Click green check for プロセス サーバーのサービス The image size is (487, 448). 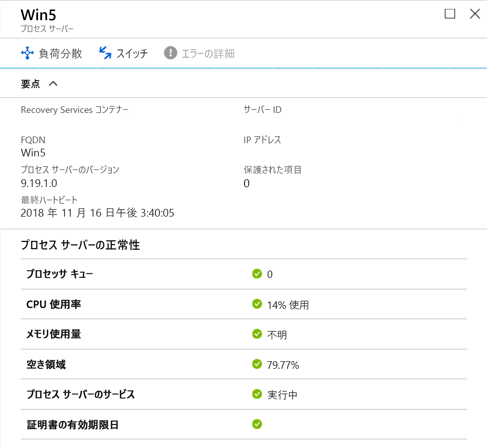[x=257, y=394]
